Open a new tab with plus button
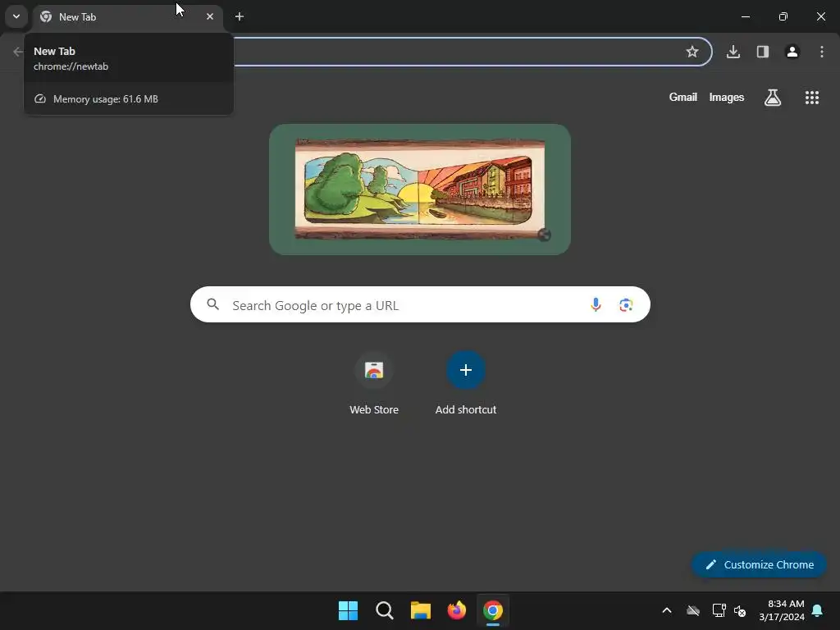This screenshot has width=840, height=630. [x=240, y=16]
